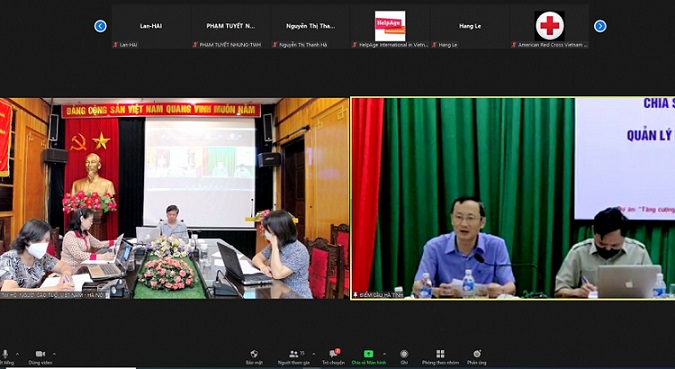The height and width of the screenshot is (369, 675).
Task: Select the HelpAge International participant tile
Action: pyautogui.click(x=390, y=26)
